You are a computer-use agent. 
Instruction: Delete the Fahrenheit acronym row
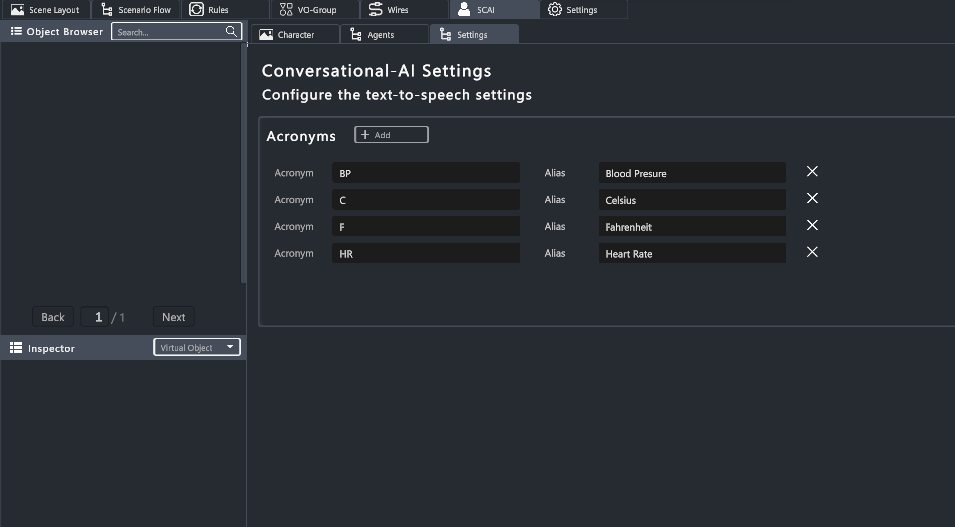[x=812, y=226]
